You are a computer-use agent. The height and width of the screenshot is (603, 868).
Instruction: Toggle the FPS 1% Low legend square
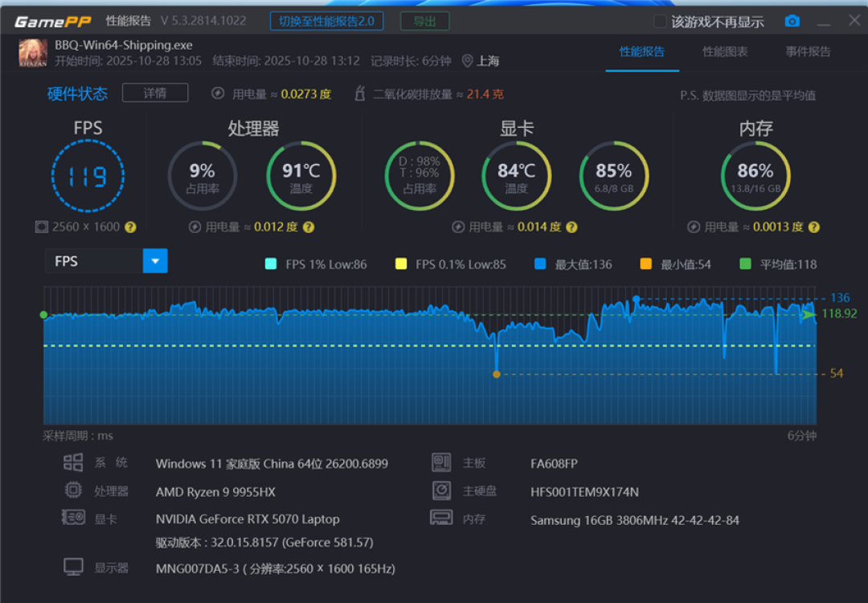[271, 265]
